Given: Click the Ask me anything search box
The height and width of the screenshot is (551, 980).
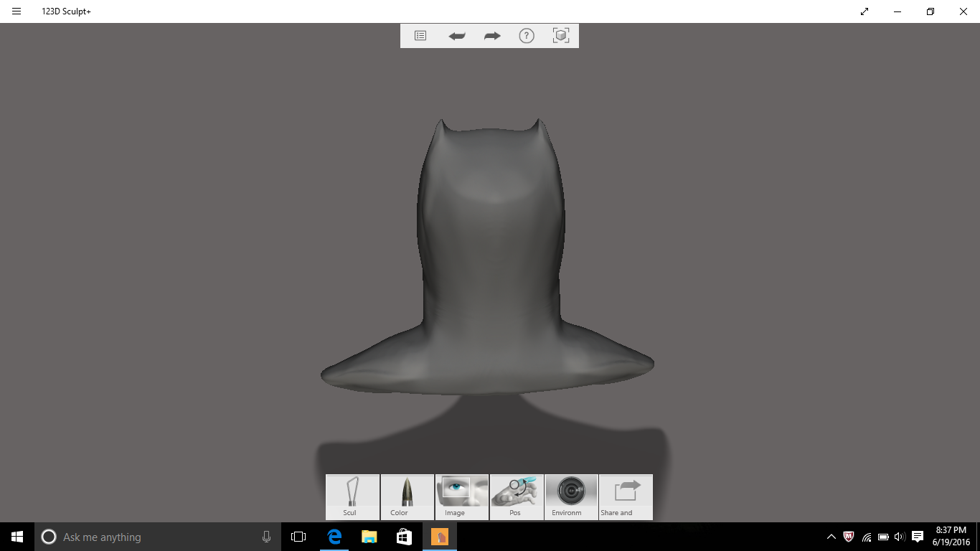Looking at the screenshot, I should coord(157,537).
